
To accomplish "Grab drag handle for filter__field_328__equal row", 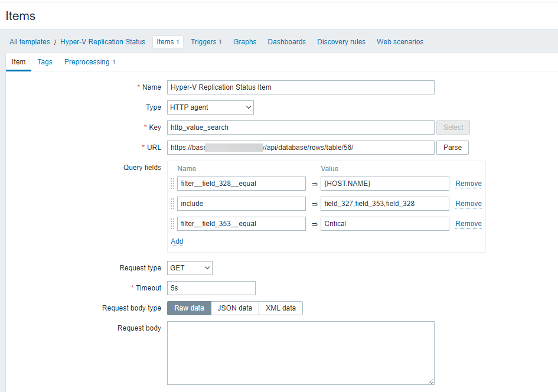I will coord(172,184).
